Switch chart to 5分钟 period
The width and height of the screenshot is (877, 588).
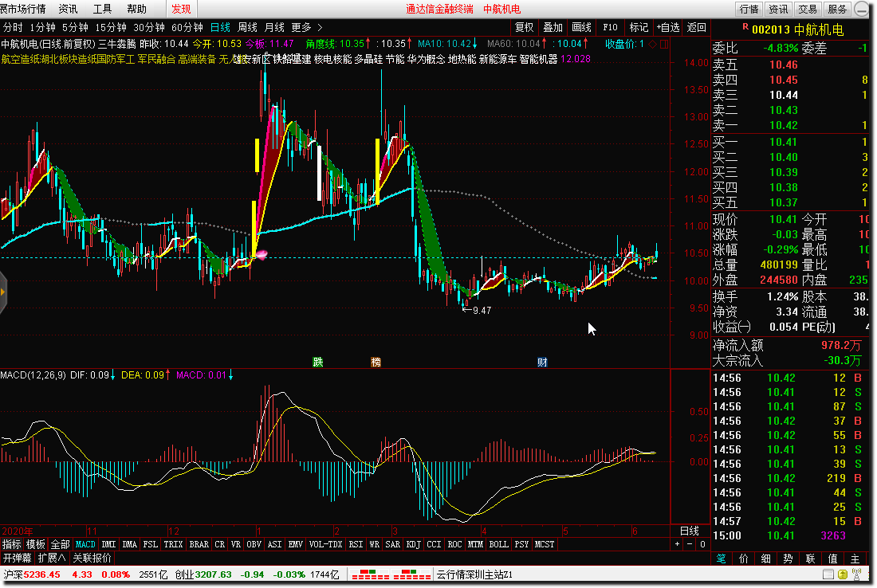76,27
